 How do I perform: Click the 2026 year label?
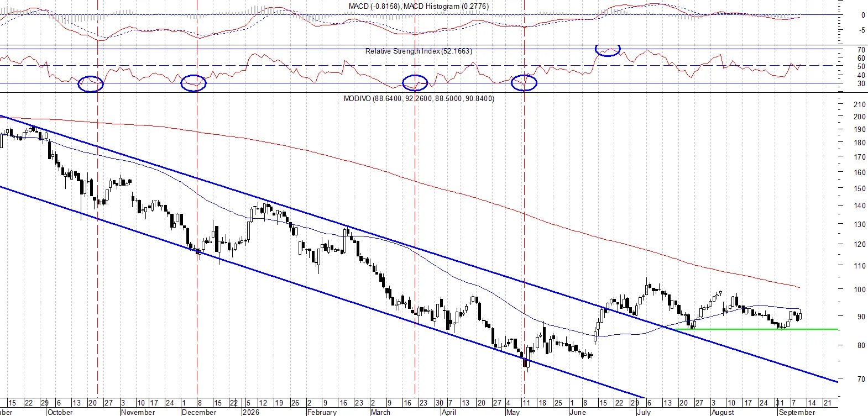click(251, 412)
